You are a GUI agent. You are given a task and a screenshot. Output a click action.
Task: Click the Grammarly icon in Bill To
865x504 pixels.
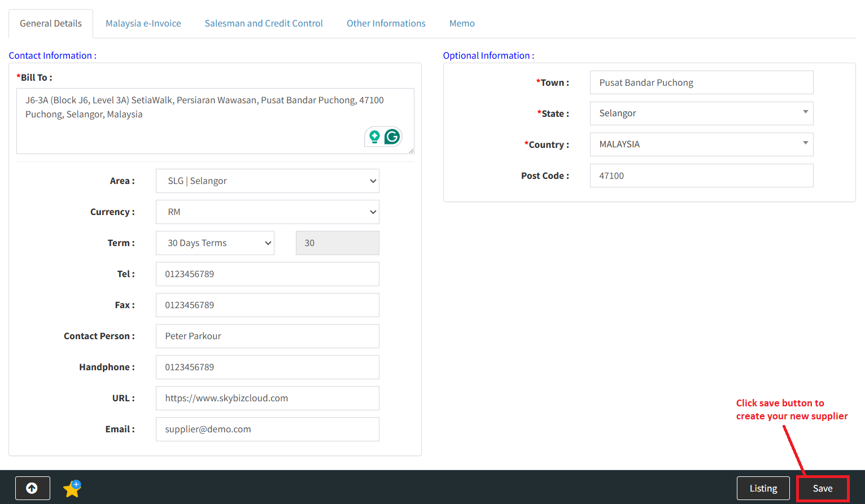point(392,137)
